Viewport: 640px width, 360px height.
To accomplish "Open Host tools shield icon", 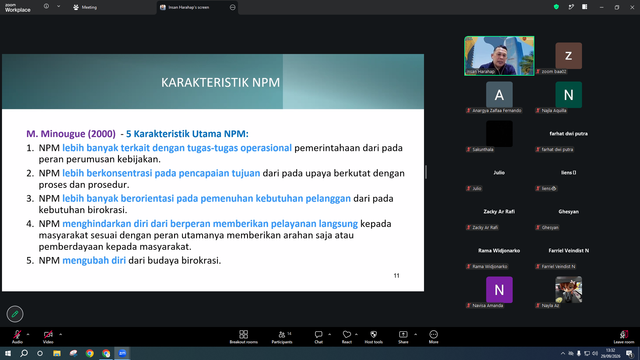I will pos(373,334).
